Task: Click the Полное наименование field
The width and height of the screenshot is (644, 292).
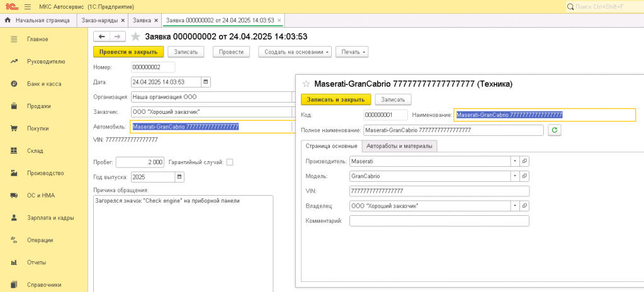Action: (453, 130)
